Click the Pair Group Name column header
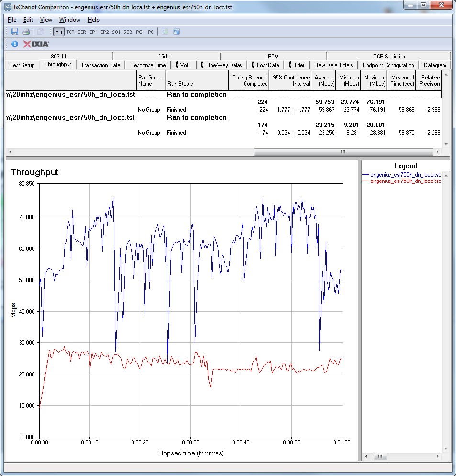456x476 pixels. coord(151,80)
